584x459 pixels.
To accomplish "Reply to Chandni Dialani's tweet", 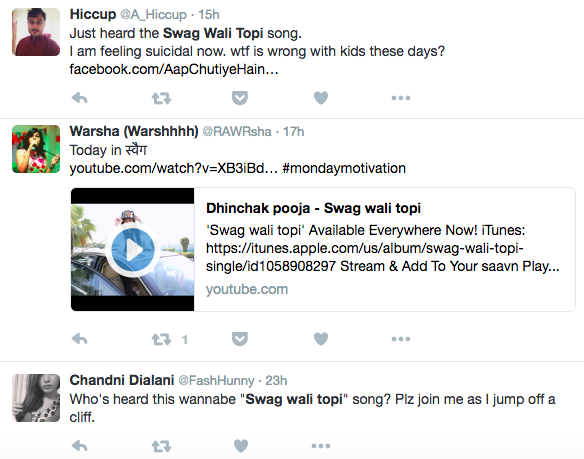I will pyautogui.click(x=79, y=446).
